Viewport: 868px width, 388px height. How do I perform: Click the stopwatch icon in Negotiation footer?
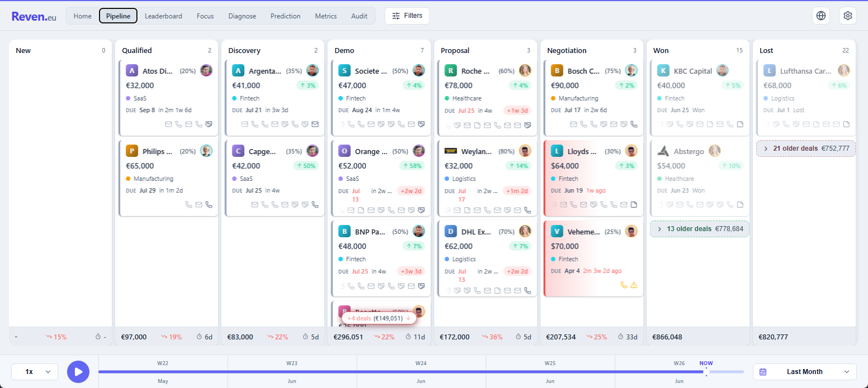coord(622,337)
